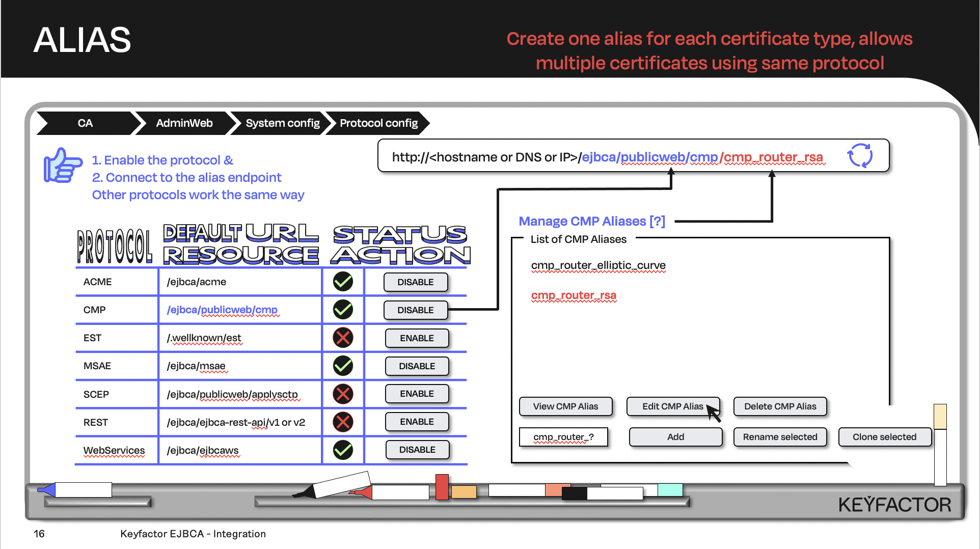Click the green checkmark status for ACME
This screenshot has height=549, width=980.
[343, 282]
